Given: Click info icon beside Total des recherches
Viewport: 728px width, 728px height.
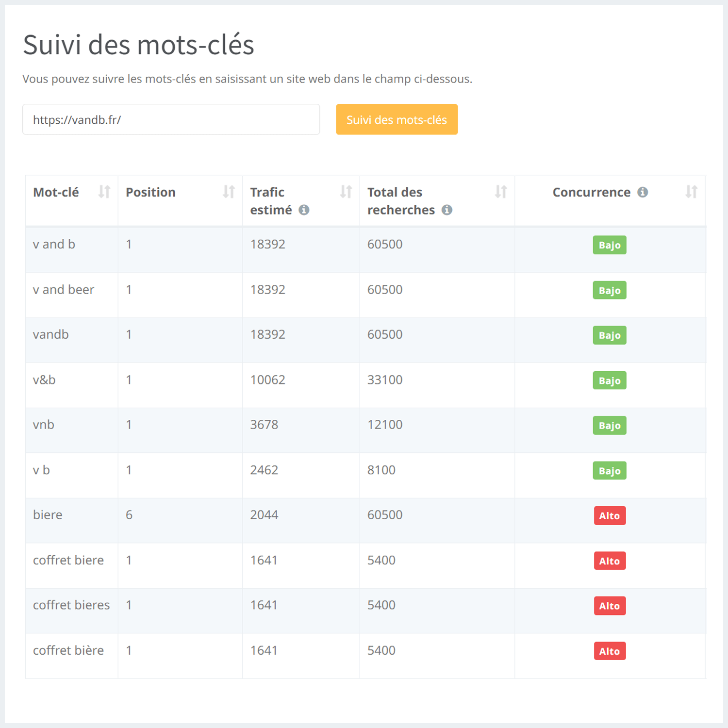Looking at the screenshot, I should (447, 210).
